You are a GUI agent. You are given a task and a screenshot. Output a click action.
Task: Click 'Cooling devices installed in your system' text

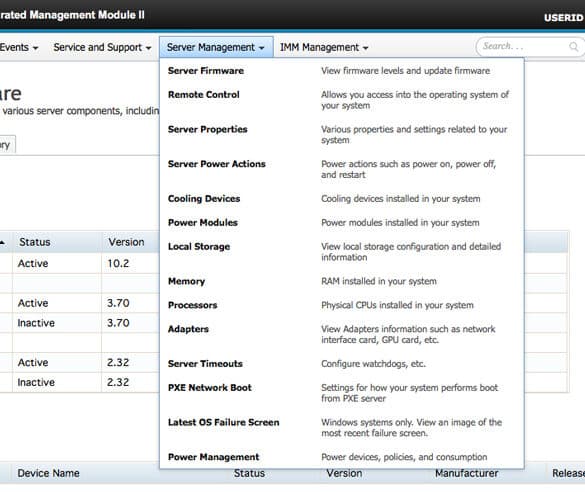click(401, 198)
